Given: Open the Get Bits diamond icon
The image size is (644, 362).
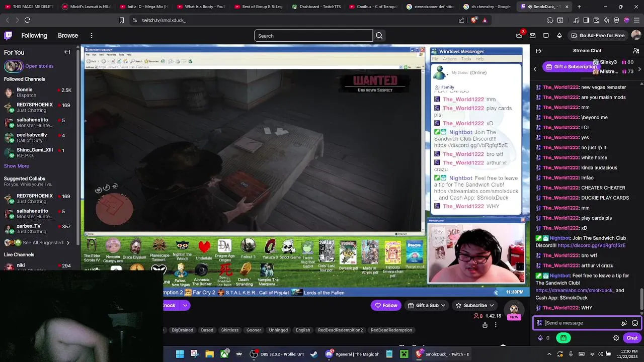Looking at the screenshot, I should pyautogui.click(x=559, y=36).
